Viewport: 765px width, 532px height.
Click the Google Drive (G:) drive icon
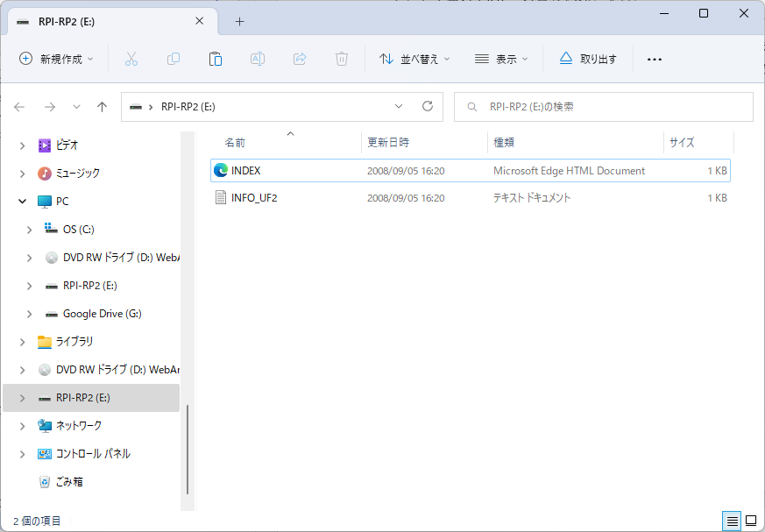(51, 314)
